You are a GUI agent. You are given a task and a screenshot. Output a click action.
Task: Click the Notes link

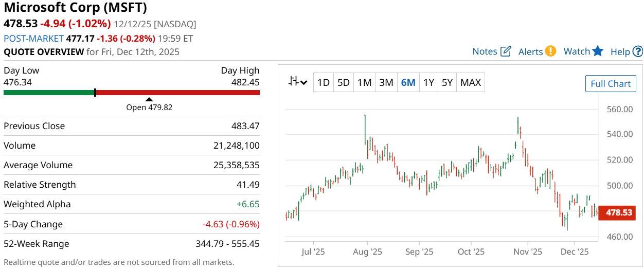click(x=485, y=51)
